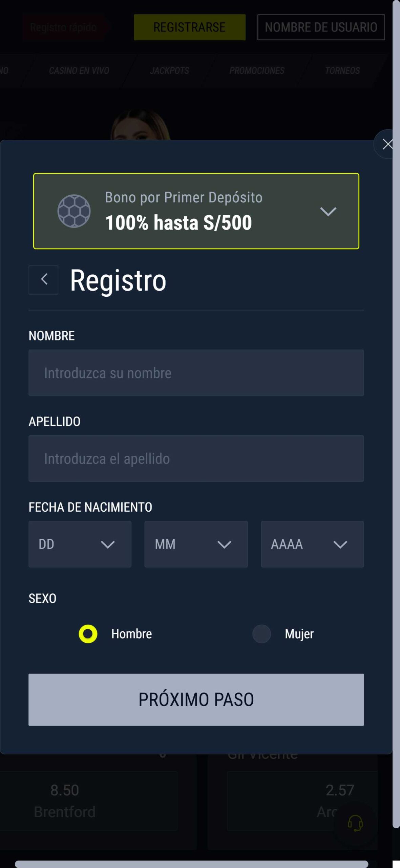
Task: Open live support headset chat icon
Action: pos(355,823)
